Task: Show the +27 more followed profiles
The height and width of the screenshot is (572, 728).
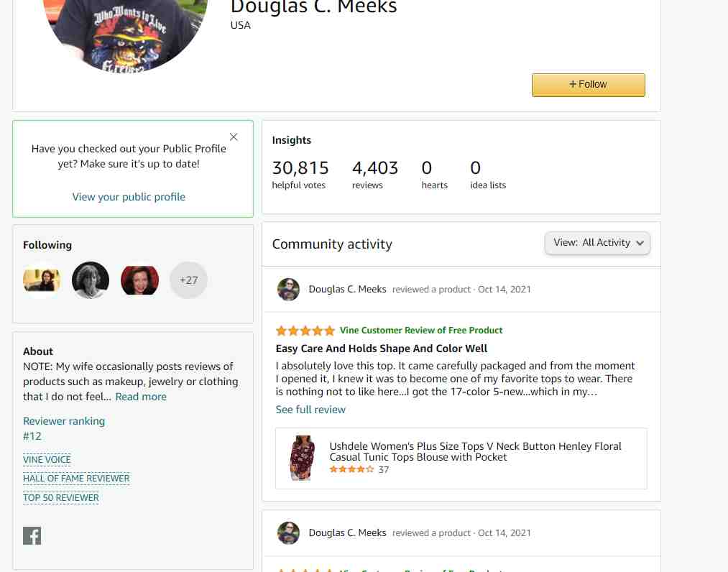Action: click(x=188, y=280)
